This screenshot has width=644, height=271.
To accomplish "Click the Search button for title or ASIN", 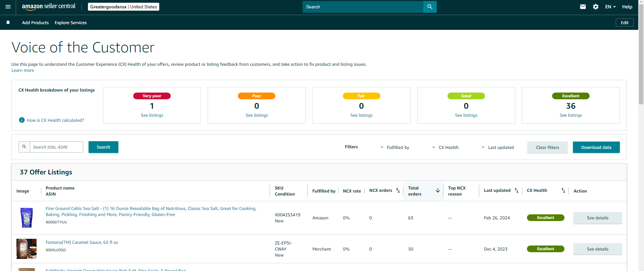I will (x=103, y=147).
